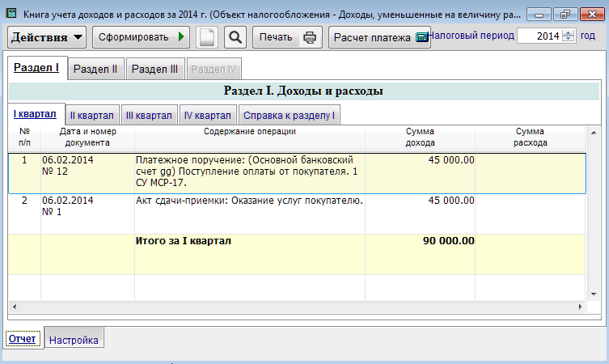Click the printer icon on Печать button
609x364 pixels.
(311, 37)
